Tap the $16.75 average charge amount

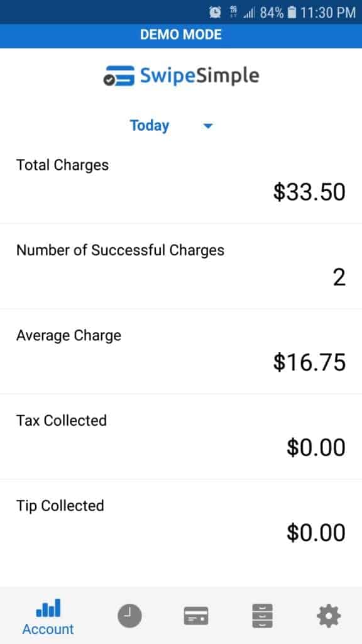pyautogui.click(x=309, y=362)
